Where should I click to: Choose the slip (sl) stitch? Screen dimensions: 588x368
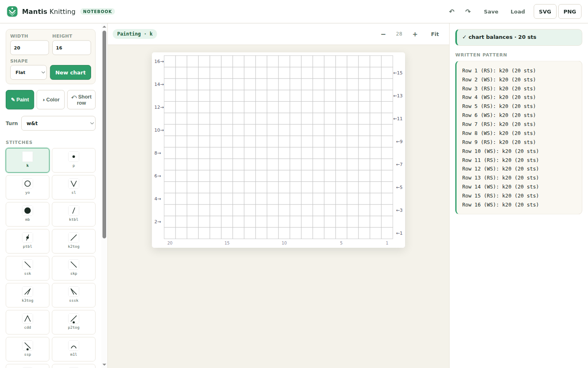coord(73,187)
